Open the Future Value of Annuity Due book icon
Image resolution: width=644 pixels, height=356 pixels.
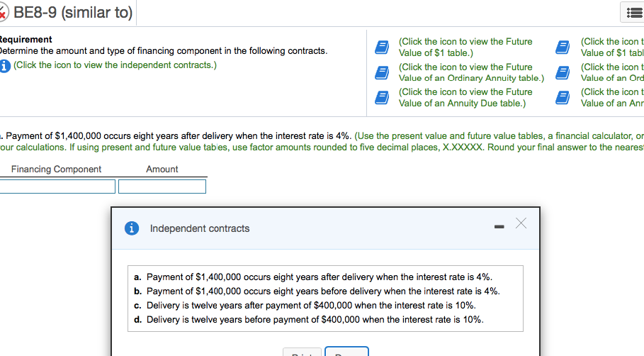(382, 97)
